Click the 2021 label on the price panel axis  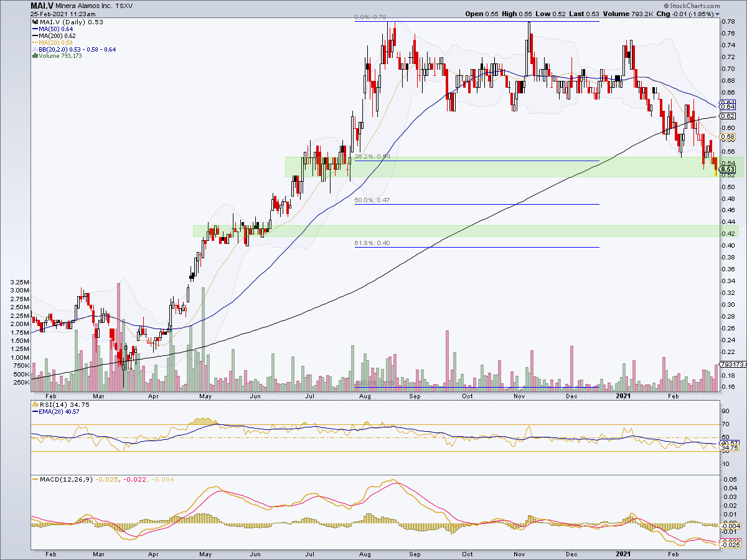point(624,395)
